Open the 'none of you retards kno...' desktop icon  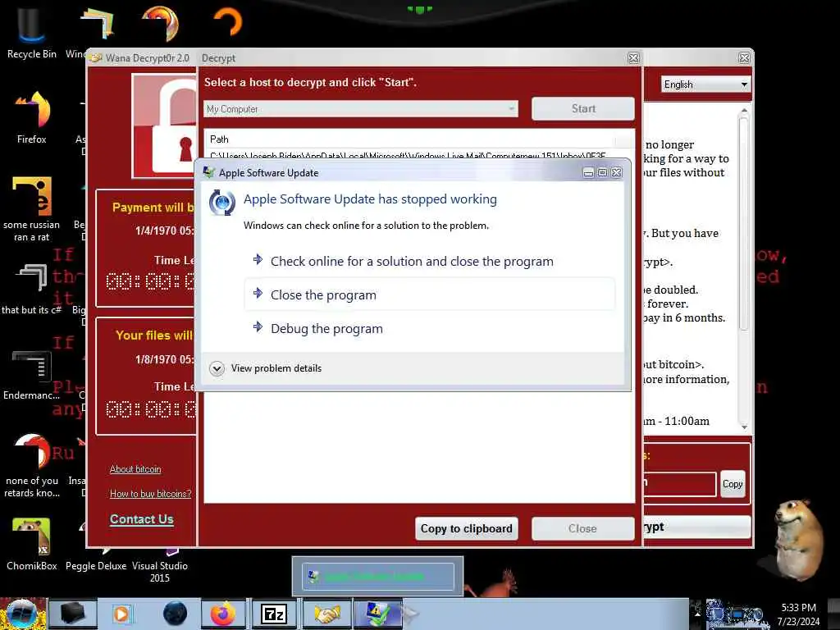[x=32, y=465]
